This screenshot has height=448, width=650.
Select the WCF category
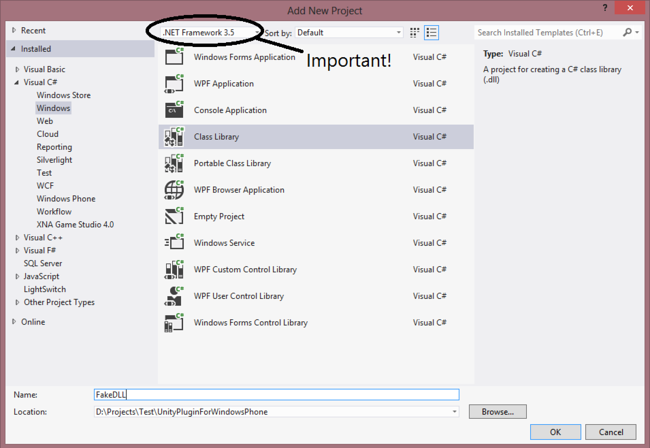[45, 185]
